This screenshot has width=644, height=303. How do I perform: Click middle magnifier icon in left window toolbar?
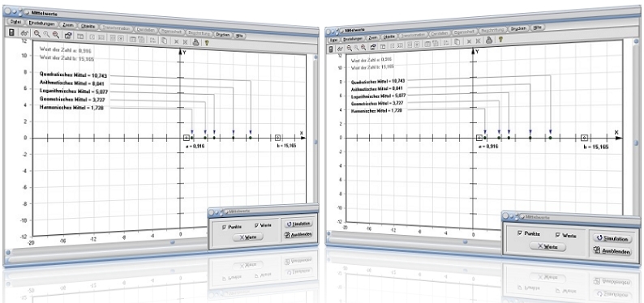[46, 35]
